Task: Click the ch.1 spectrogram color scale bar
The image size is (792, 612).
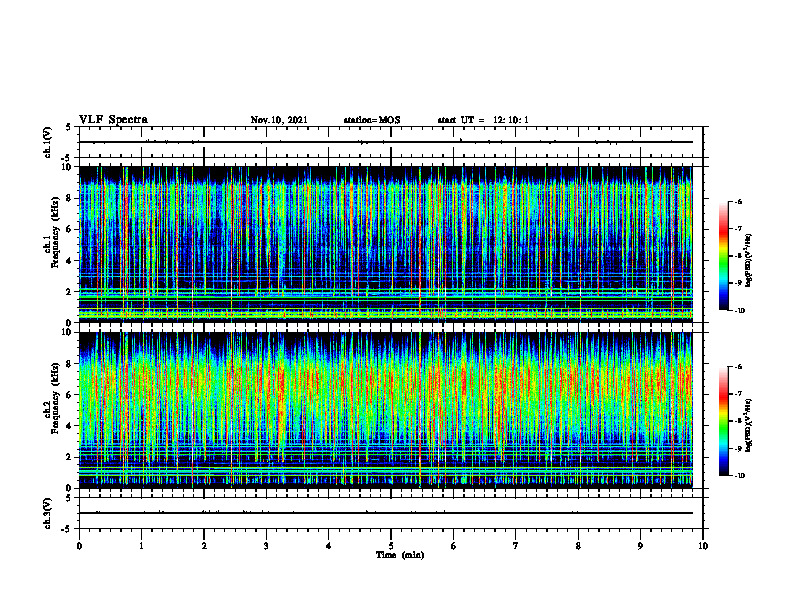Action: click(x=724, y=256)
